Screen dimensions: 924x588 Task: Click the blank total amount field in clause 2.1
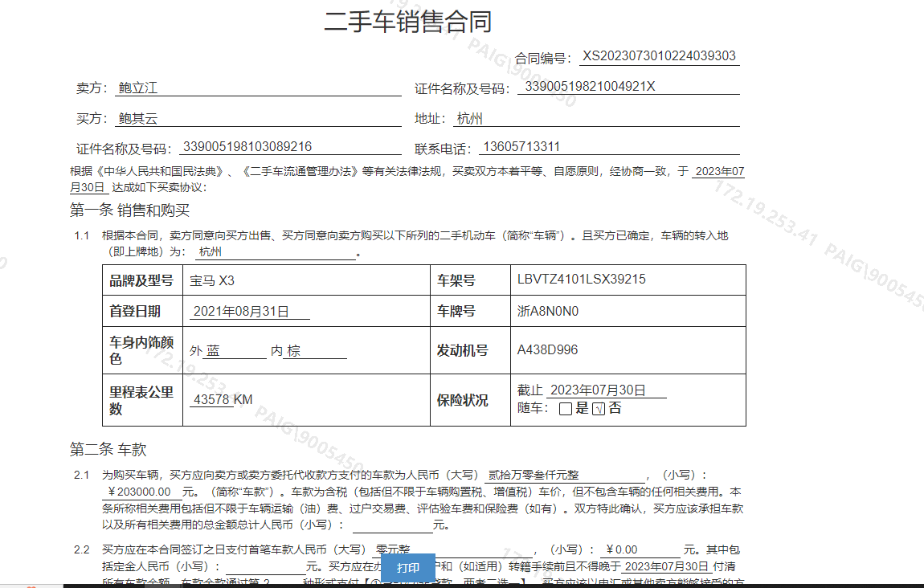[392, 525]
